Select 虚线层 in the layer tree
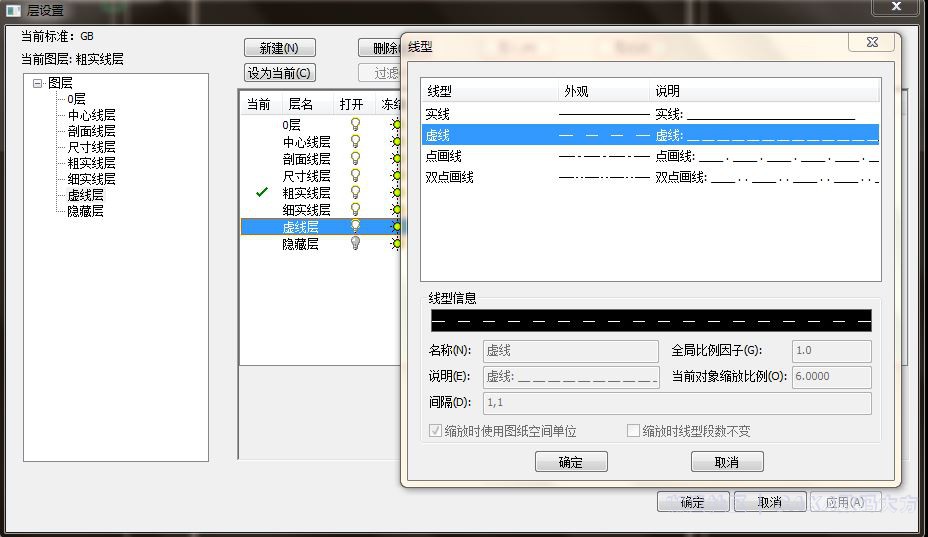The height and width of the screenshot is (537, 928). pyautogui.click(x=85, y=195)
